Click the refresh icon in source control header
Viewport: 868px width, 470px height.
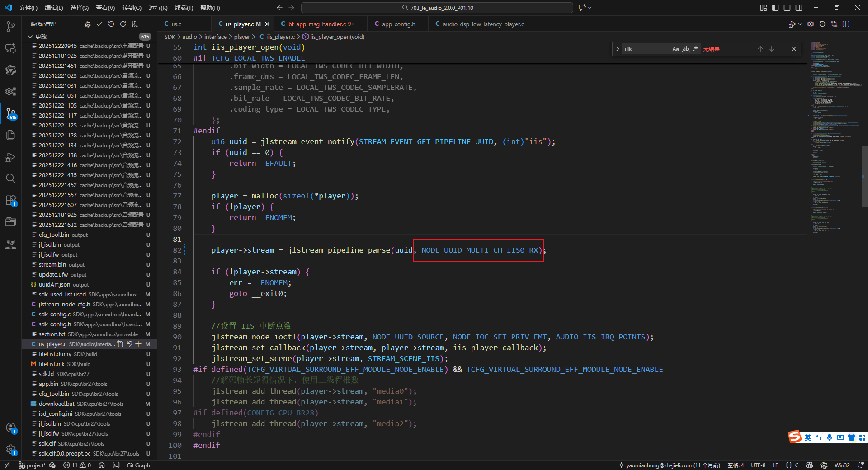point(123,24)
